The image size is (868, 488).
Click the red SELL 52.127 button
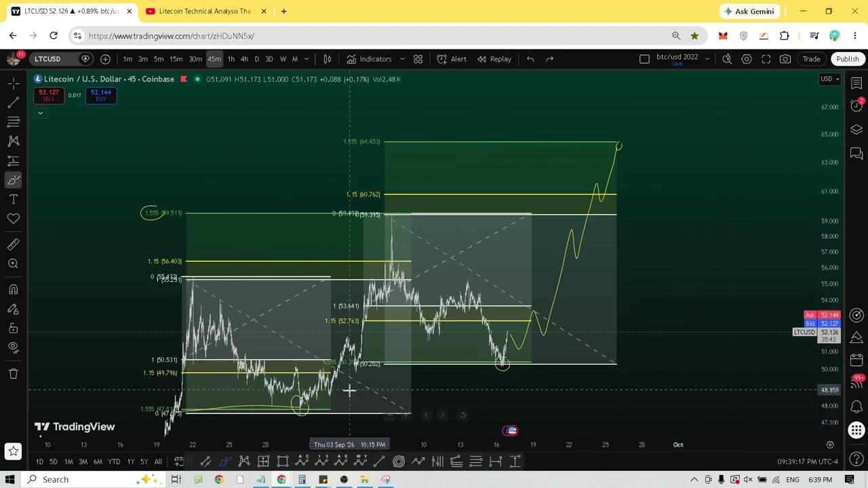click(48, 96)
